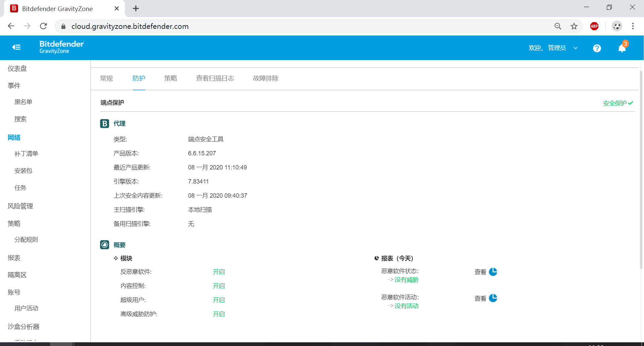This screenshot has width=644, height=346.
Task: Open 报表 in the sidebar
Action: click(14, 258)
